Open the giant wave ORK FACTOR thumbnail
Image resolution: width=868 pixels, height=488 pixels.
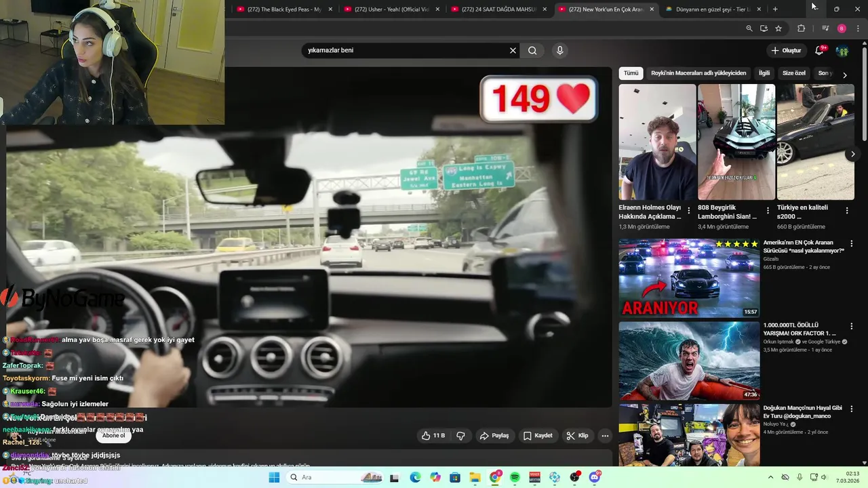[x=689, y=360]
